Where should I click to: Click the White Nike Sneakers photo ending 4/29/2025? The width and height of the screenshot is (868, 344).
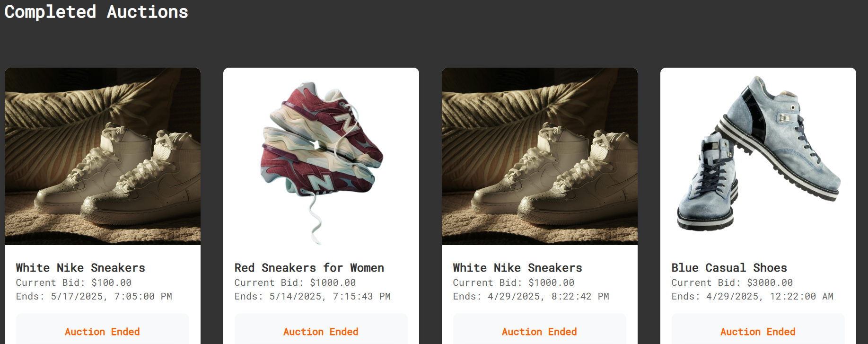click(x=540, y=156)
